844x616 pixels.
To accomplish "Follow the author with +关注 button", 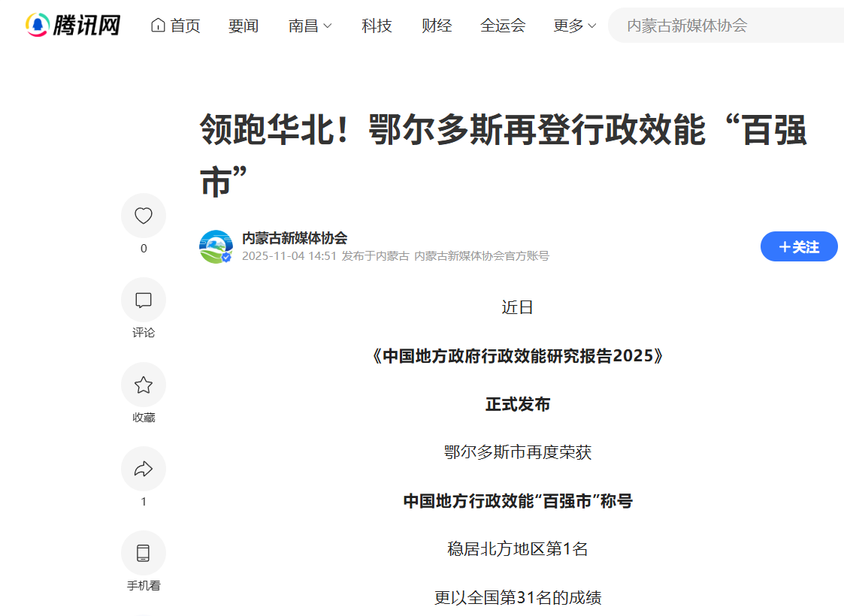I will [x=798, y=246].
